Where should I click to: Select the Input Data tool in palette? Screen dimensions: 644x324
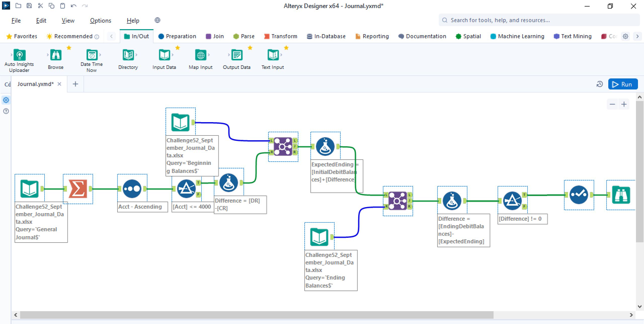(x=164, y=55)
